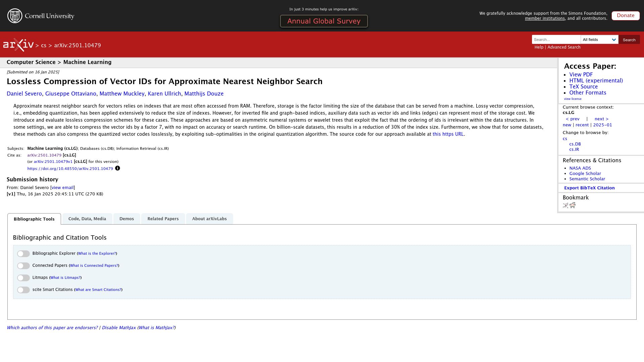Click the Cornell University logo

click(x=41, y=16)
